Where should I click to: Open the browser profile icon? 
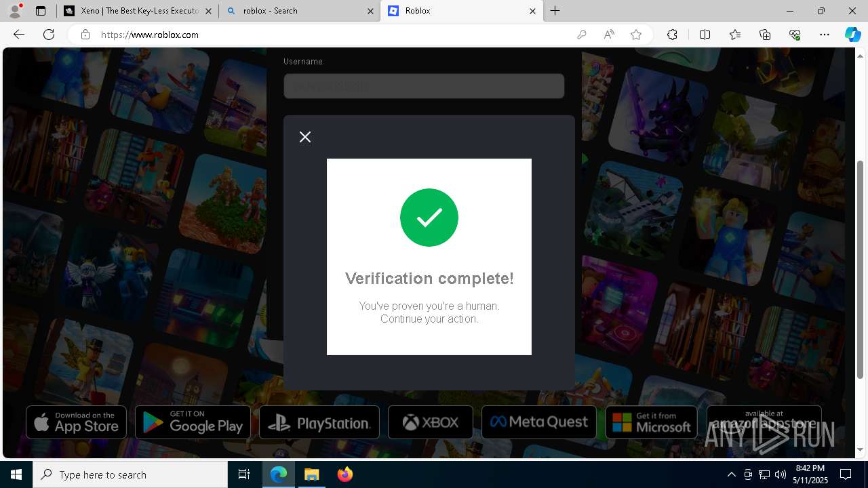point(15,11)
